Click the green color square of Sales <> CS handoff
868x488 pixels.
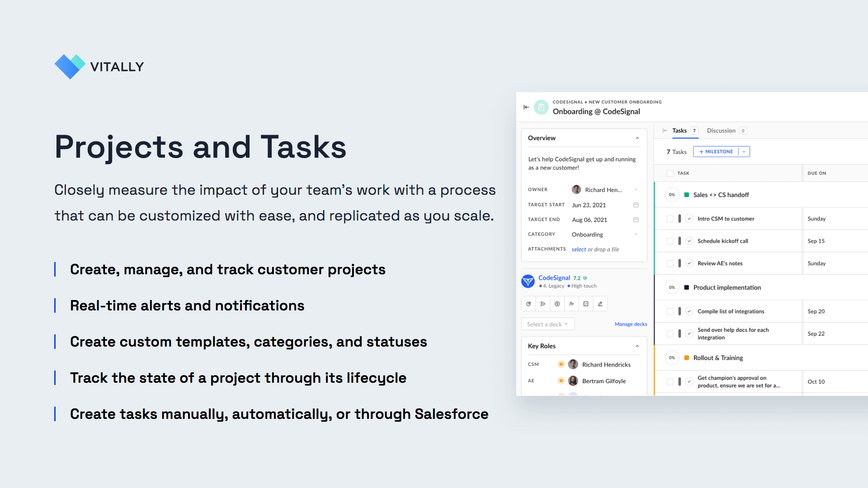click(687, 195)
